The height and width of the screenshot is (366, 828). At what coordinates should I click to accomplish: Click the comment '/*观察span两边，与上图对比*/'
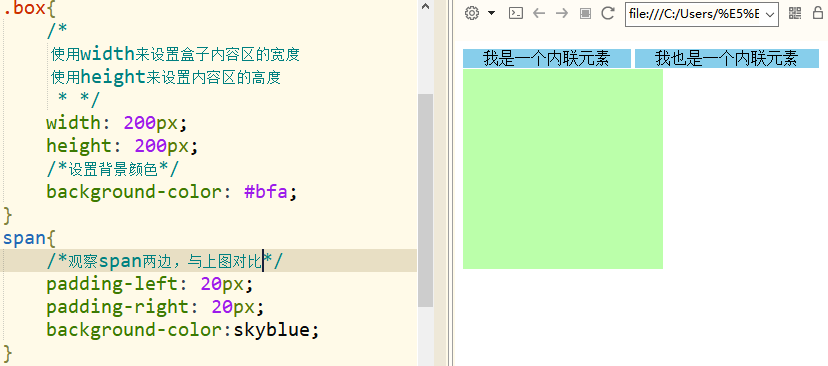165,261
